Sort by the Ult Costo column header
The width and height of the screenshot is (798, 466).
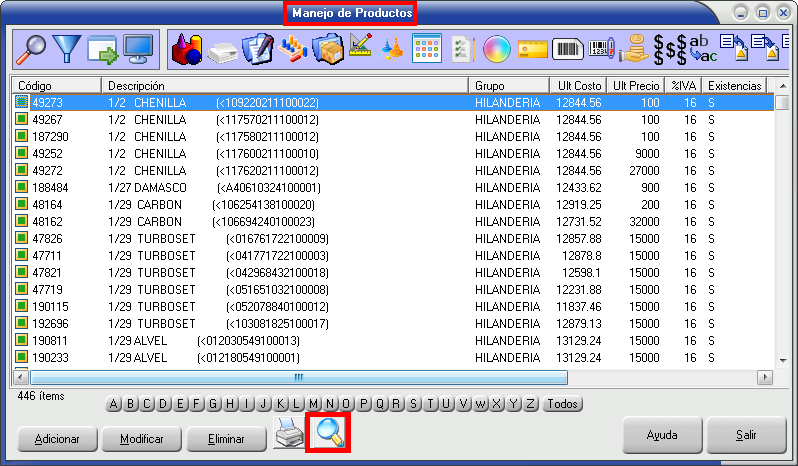coord(577,86)
